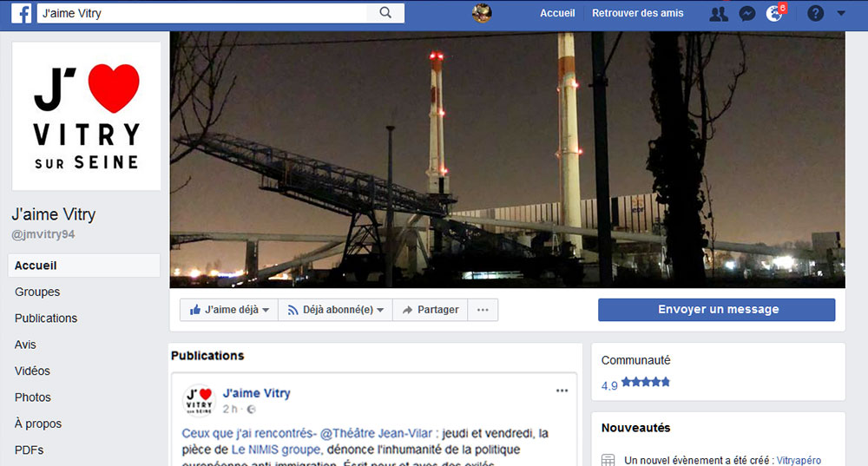Click the event calendar icon in Nouveautés

608,460
